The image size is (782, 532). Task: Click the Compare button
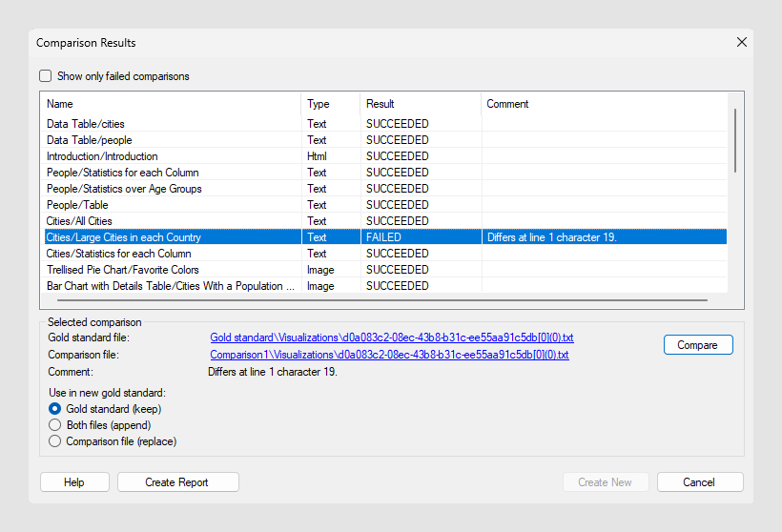click(698, 345)
